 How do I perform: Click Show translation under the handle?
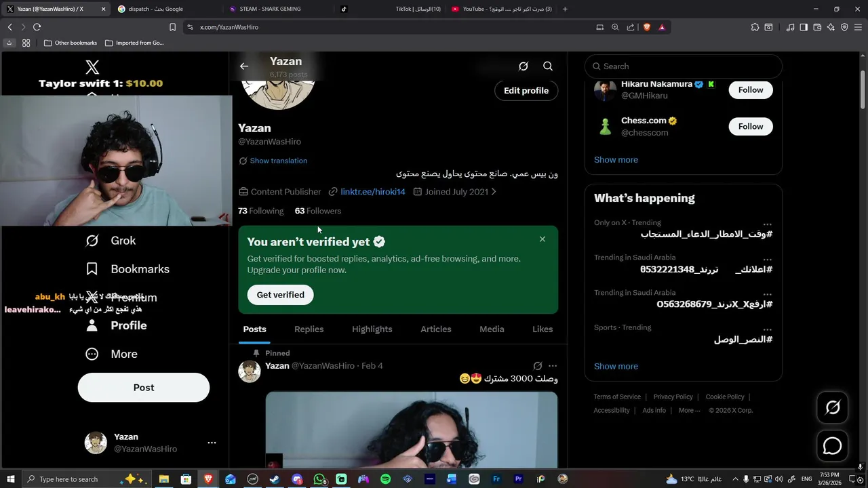278,161
